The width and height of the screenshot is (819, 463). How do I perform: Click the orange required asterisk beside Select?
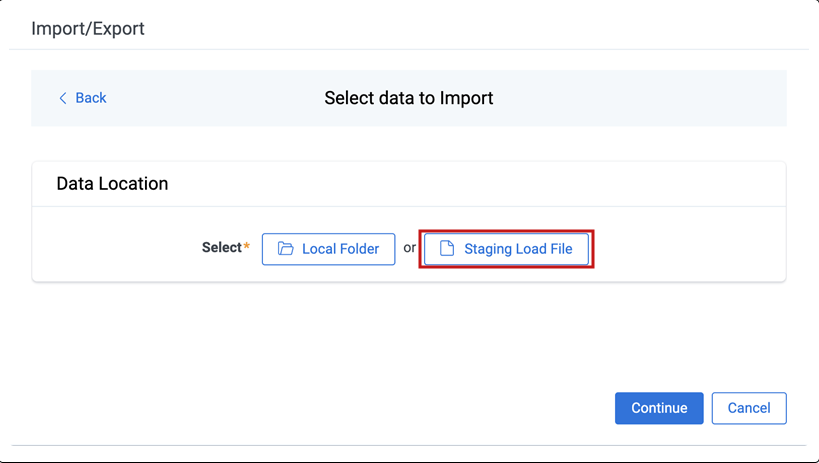tap(247, 246)
